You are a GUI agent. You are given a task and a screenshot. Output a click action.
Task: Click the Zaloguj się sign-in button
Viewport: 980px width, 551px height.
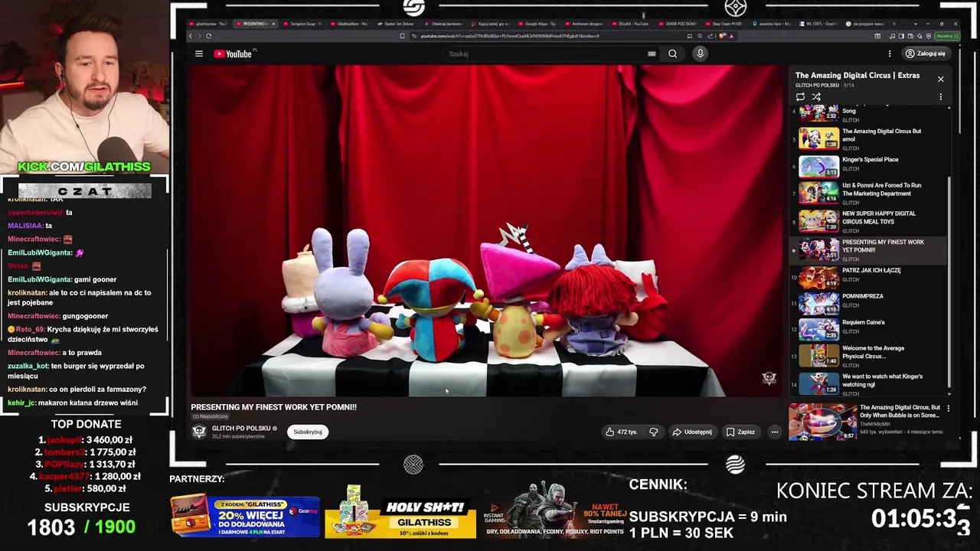[x=925, y=54]
